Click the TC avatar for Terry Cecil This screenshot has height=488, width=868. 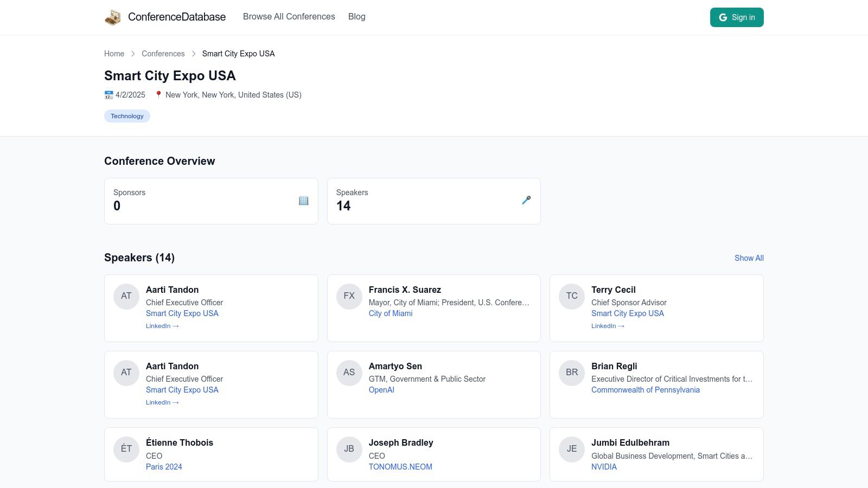[572, 296]
